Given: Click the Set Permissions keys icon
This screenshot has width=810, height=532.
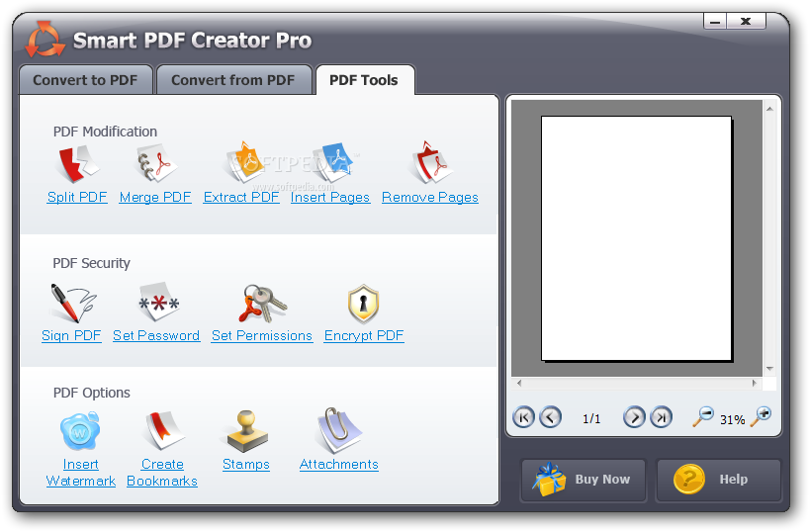Looking at the screenshot, I should tap(263, 304).
